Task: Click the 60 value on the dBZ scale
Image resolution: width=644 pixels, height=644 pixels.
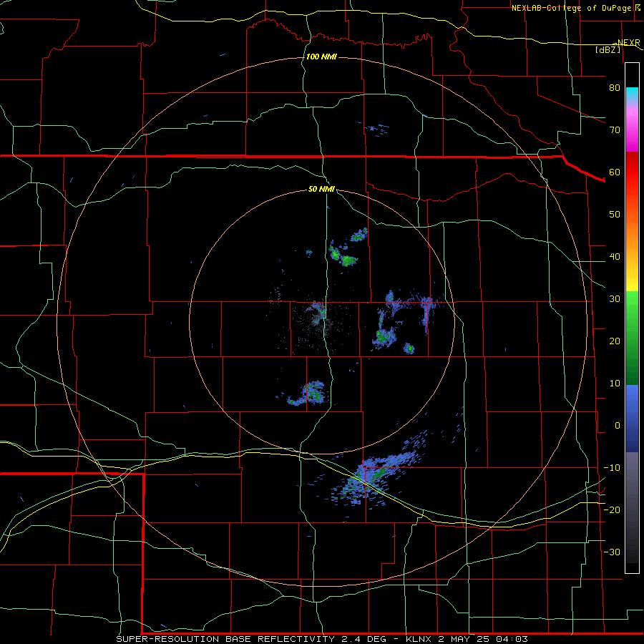Action: tap(615, 172)
